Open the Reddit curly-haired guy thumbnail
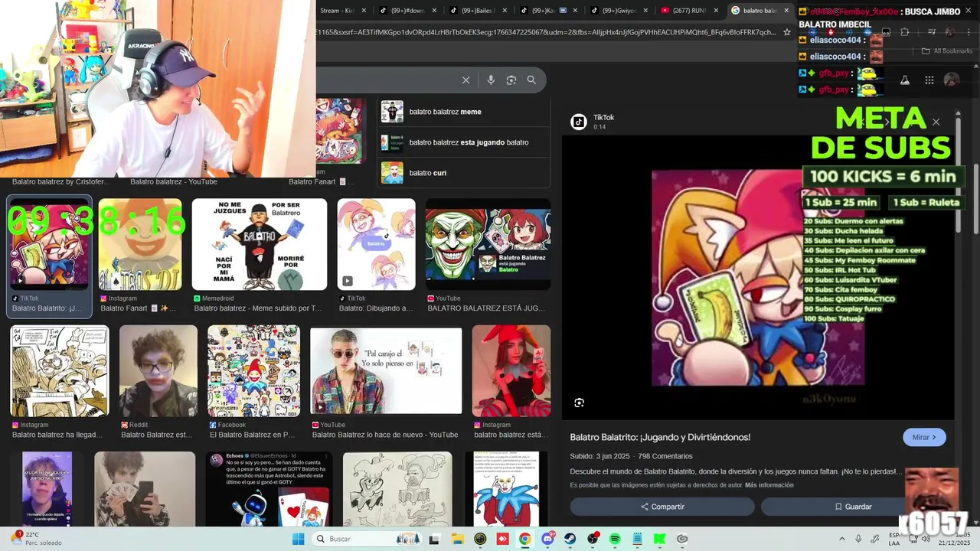This screenshot has width=980, height=551. [x=158, y=371]
